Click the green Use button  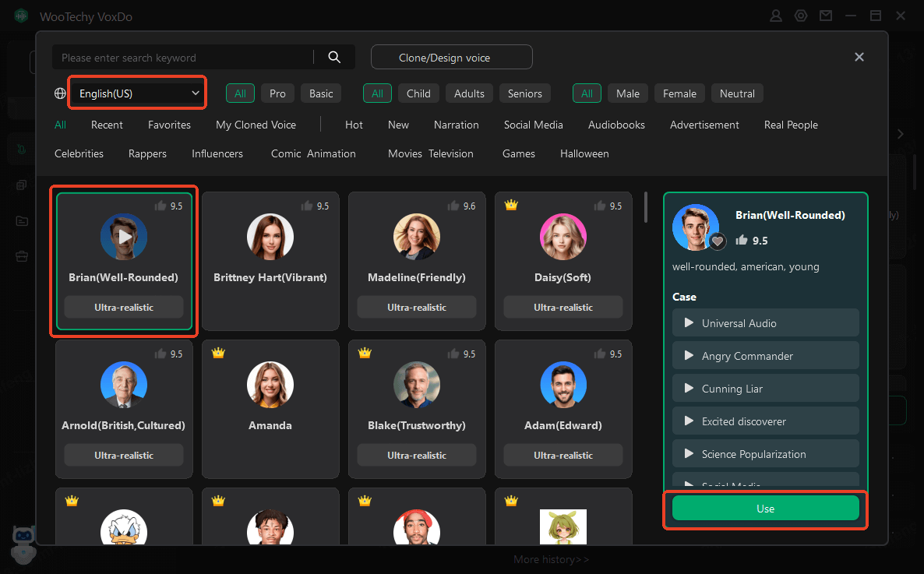(x=765, y=509)
